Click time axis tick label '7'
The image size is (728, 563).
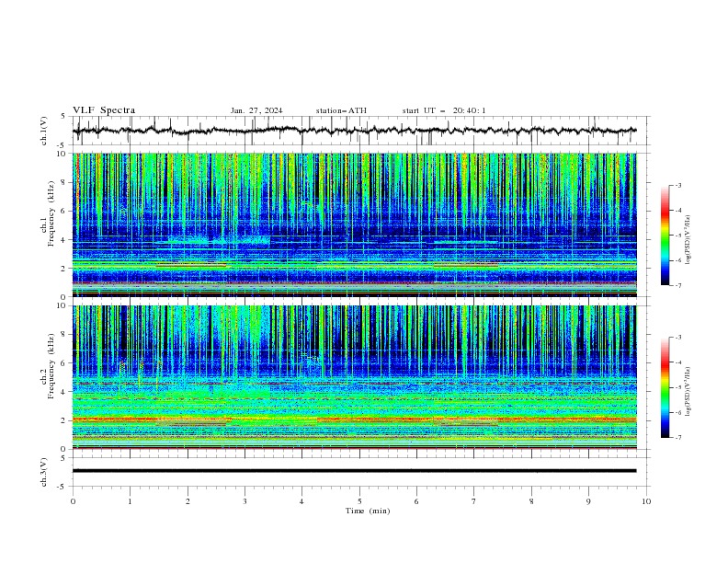(x=474, y=501)
